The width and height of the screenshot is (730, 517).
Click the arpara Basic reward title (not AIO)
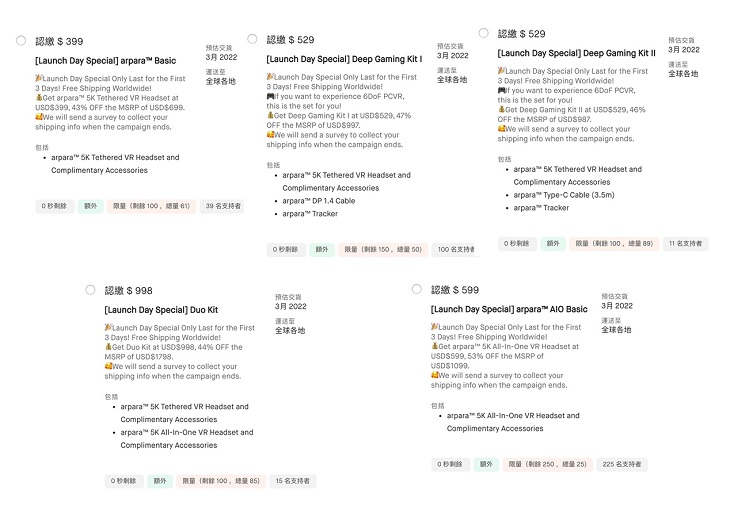point(104,60)
